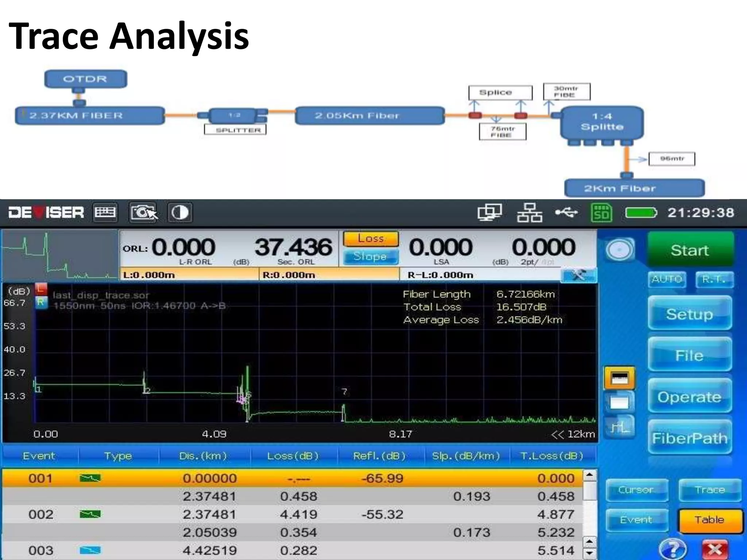This screenshot has height=560, width=747.
Task: Select event row 002
Action: pyautogui.click(x=293, y=514)
